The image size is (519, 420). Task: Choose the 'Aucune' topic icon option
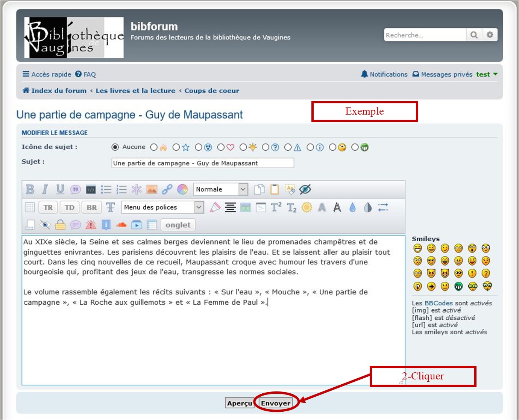[x=115, y=147]
